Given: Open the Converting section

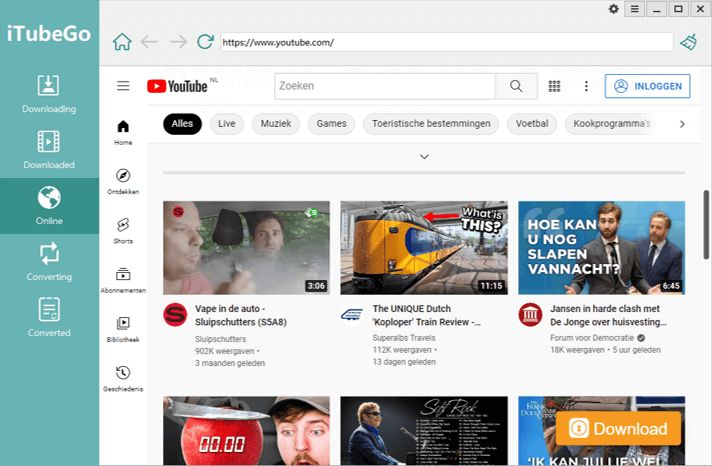Looking at the screenshot, I should click(x=49, y=262).
